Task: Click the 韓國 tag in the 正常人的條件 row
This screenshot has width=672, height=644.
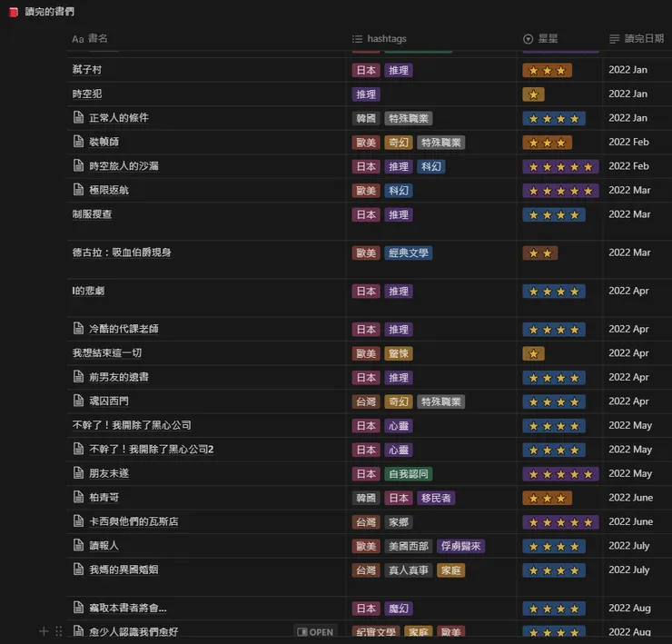Action: (366, 118)
